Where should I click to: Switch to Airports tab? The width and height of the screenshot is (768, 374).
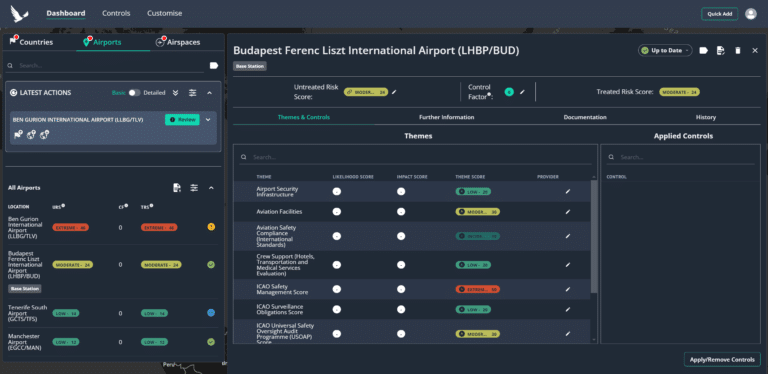[102, 42]
